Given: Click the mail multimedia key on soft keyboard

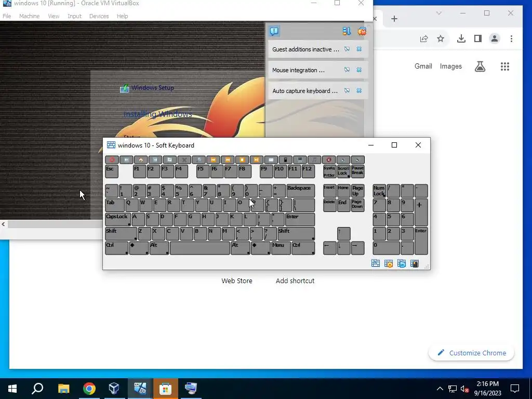Looking at the screenshot, I should [x=271, y=160].
